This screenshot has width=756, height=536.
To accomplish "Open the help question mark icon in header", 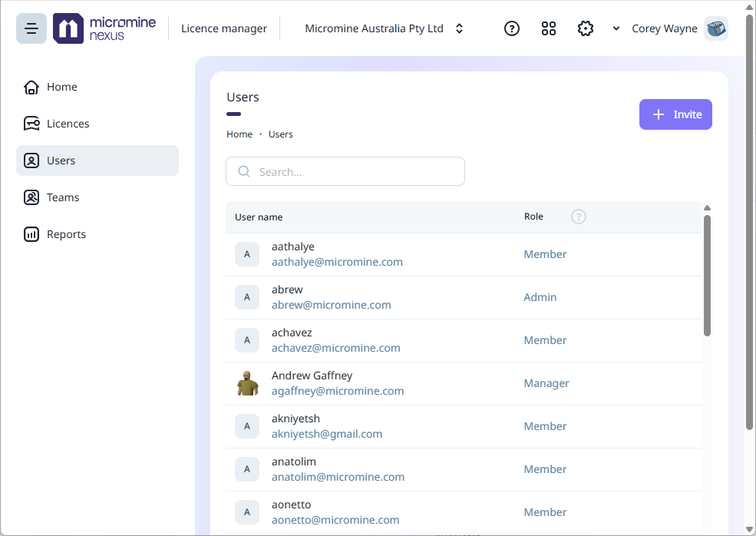I will (x=512, y=28).
